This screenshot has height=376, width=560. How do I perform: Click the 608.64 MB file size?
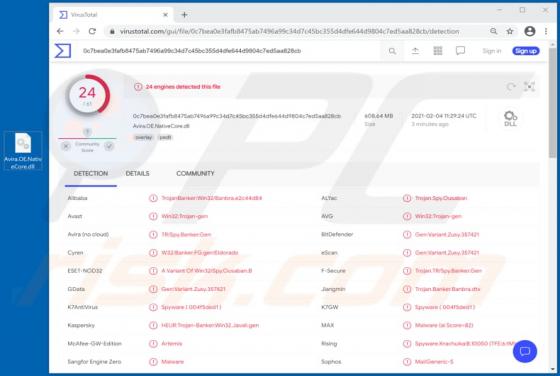379,116
